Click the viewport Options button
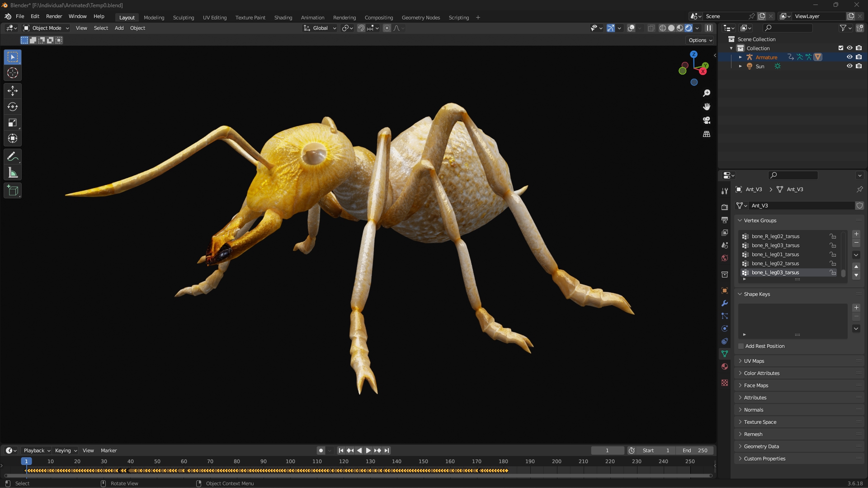Viewport: 868px width, 488px height. [x=700, y=40]
